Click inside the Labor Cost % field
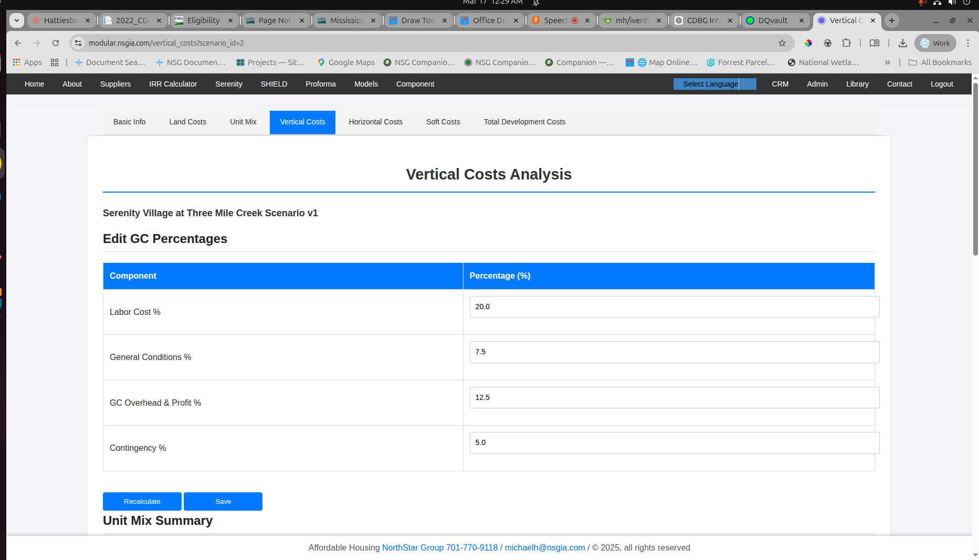979x560 pixels. pos(674,307)
